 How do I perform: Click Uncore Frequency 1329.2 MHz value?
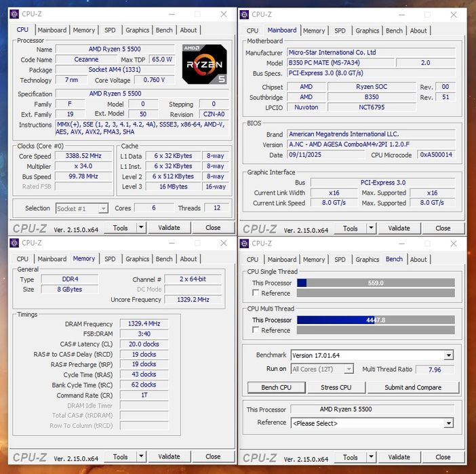pos(193,300)
